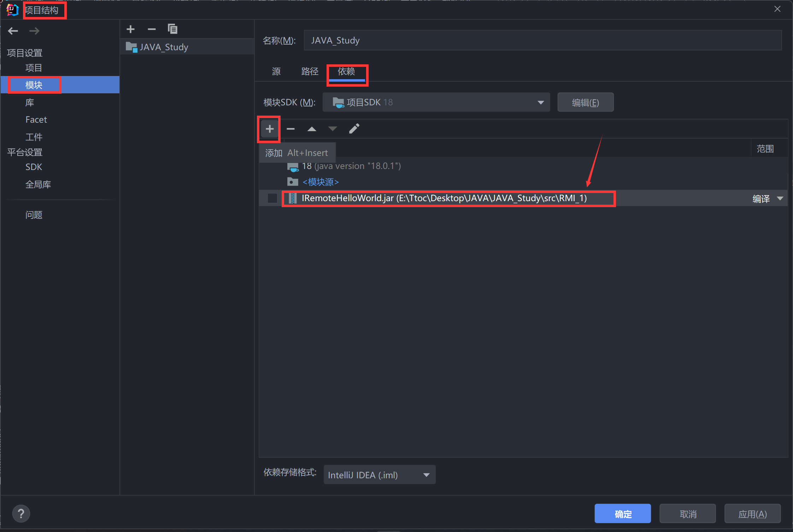This screenshot has width=793, height=532.
Task: Click the jar icon of IRemoteHelloWorld.jar
Action: (x=293, y=198)
